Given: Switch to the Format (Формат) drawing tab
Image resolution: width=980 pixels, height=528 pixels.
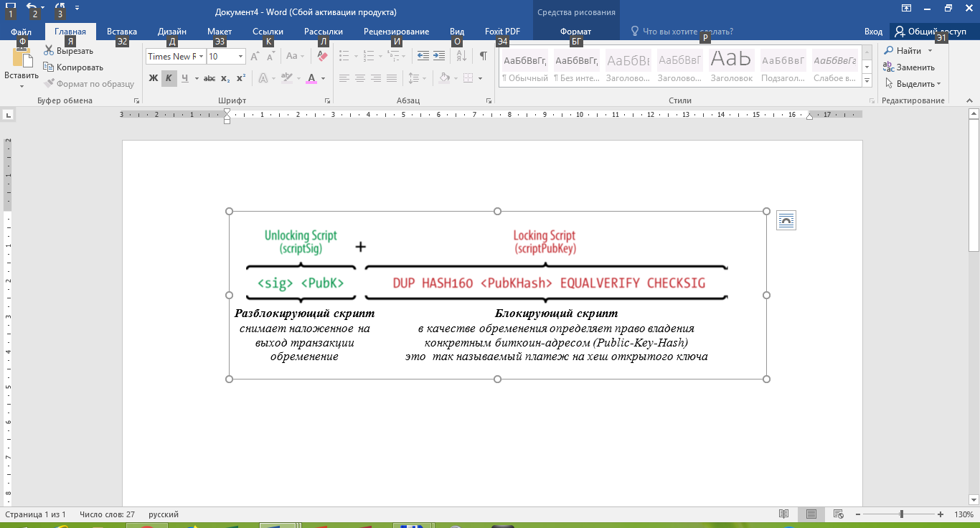Looking at the screenshot, I should [x=575, y=32].
